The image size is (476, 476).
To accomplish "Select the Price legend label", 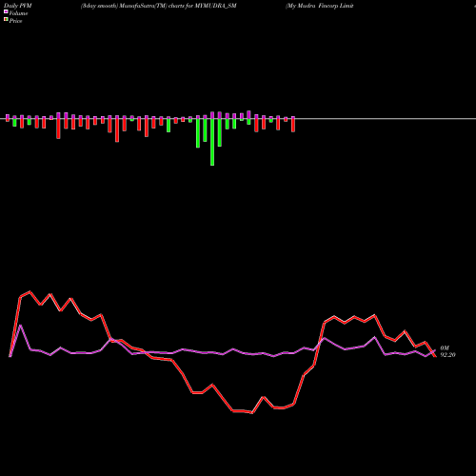I will coord(15,21).
